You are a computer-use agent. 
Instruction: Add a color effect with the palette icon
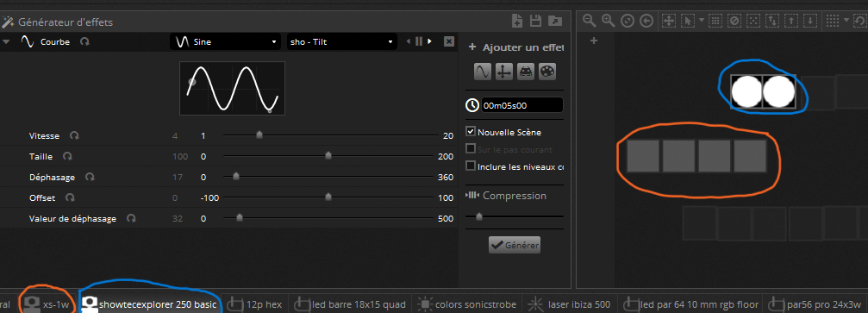[547, 72]
